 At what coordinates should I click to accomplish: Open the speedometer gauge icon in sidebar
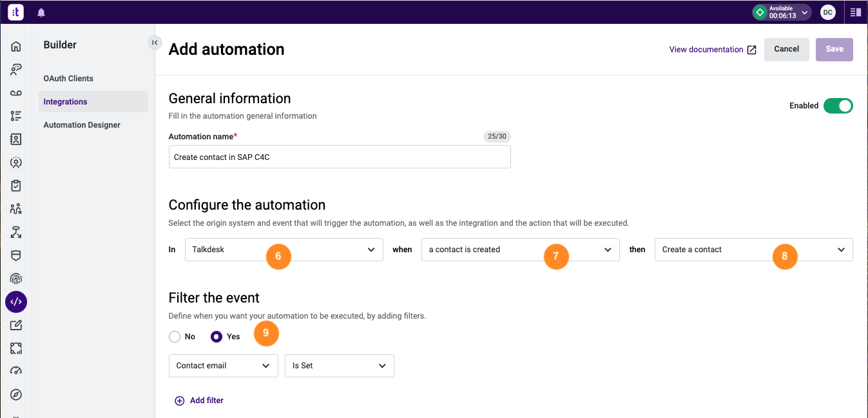pos(16,372)
